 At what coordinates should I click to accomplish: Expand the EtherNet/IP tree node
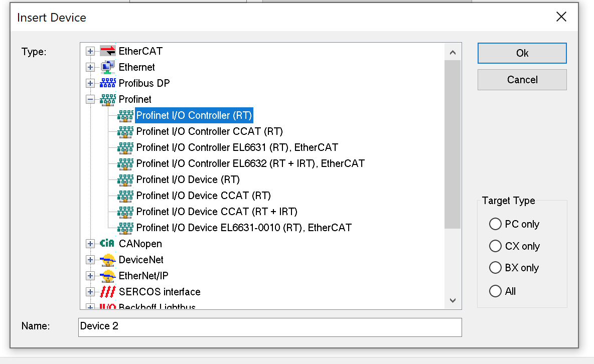pyautogui.click(x=90, y=276)
